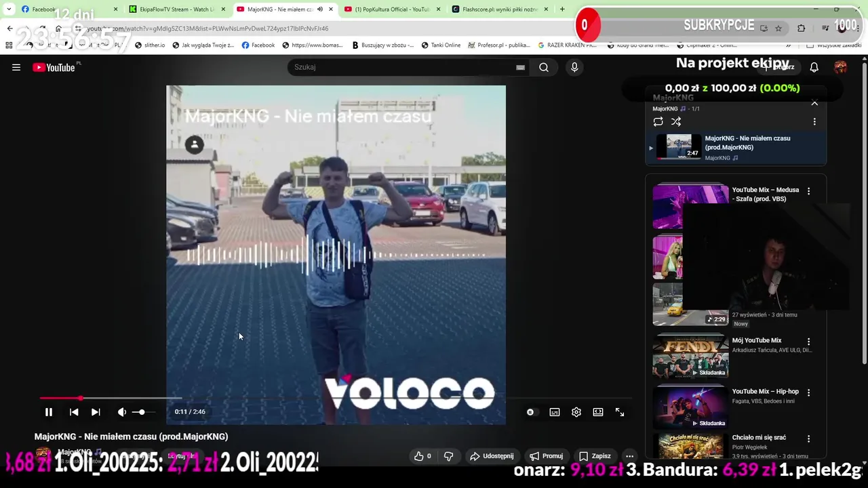Click the search magnifier button
Viewport: 868px width, 488px height.
(x=544, y=67)
